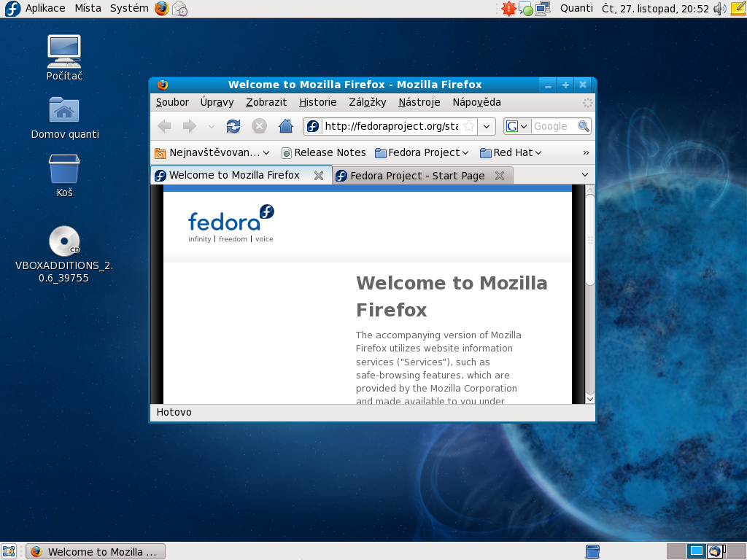The width and height of the screenshot is (747, 560).
Task: Open the recent pages history dropdown arrow
Action: pyautogui.click(x=211, y=127)
